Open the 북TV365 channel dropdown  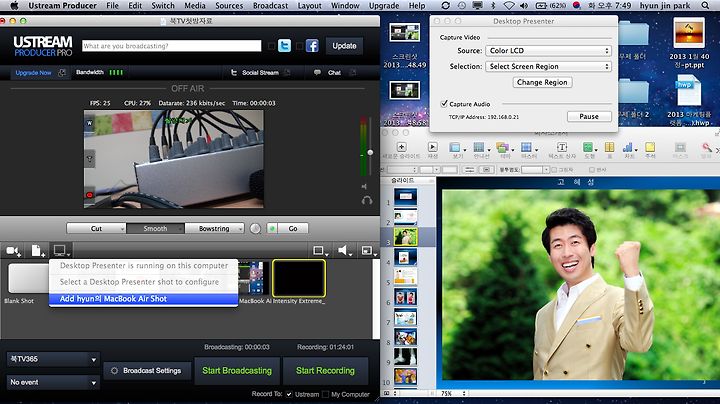click(x=54, y=359)
